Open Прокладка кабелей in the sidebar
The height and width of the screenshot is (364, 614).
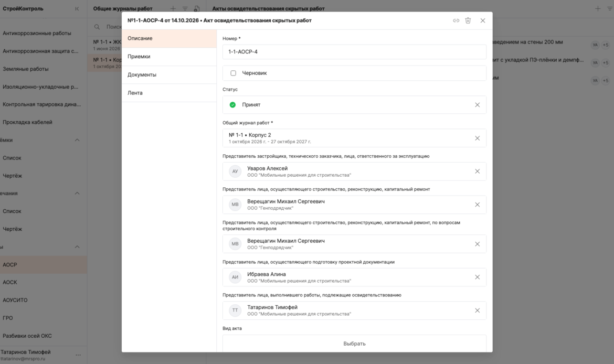click(44, 122)
